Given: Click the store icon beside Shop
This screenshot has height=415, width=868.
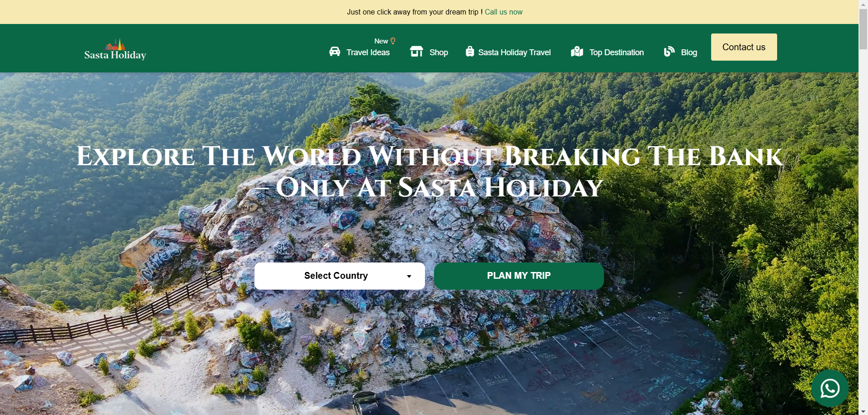Looking at the screenshot, I should [416, 52].
